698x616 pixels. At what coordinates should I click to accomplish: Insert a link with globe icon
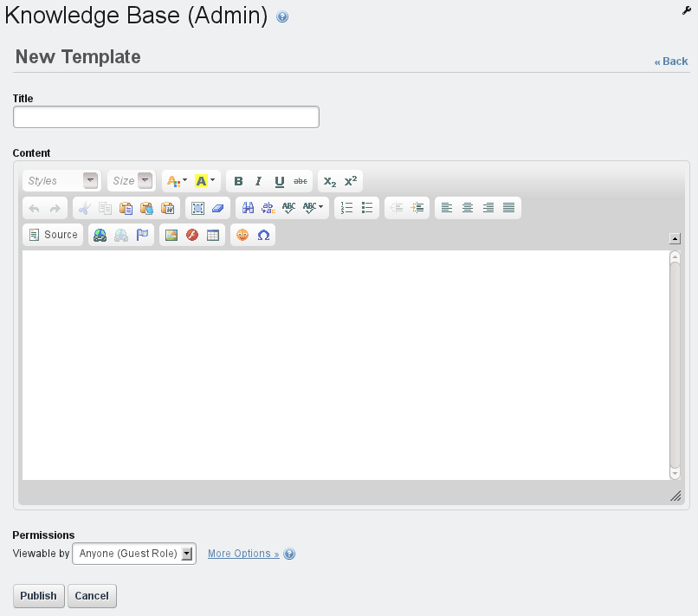point(100,235)
